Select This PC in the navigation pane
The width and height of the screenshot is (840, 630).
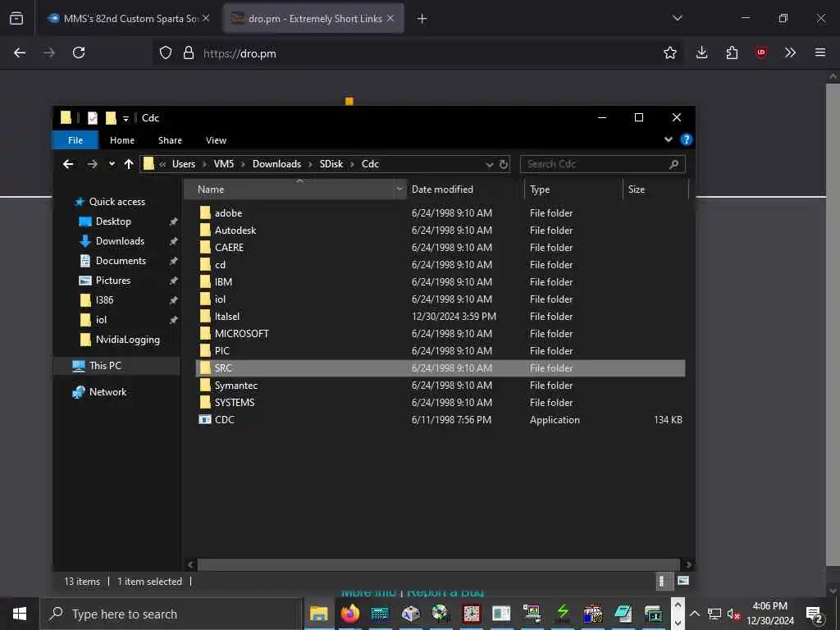point(106,366)
